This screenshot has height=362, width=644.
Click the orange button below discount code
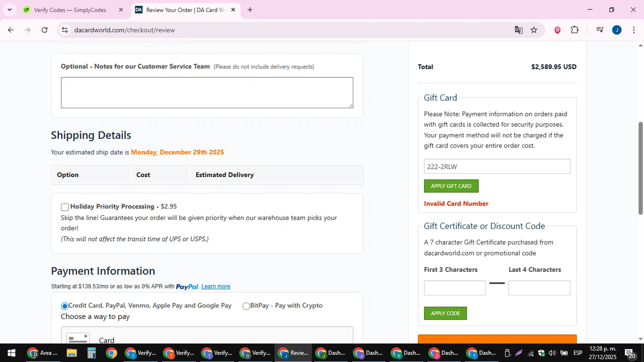[497, 339]
